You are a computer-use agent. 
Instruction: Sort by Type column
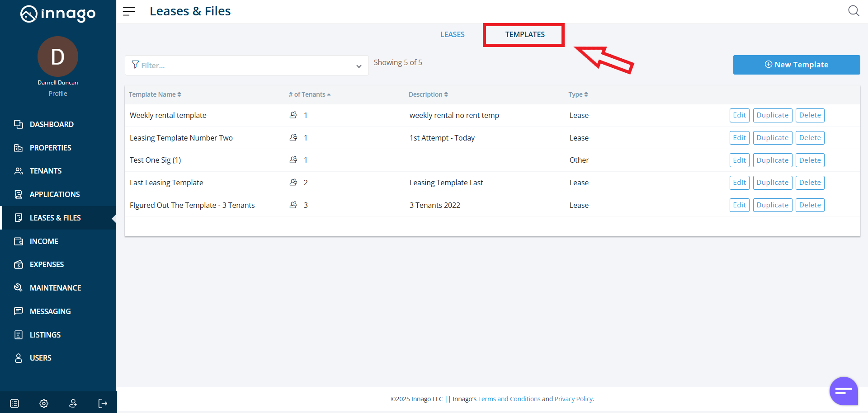pos(578,94)
